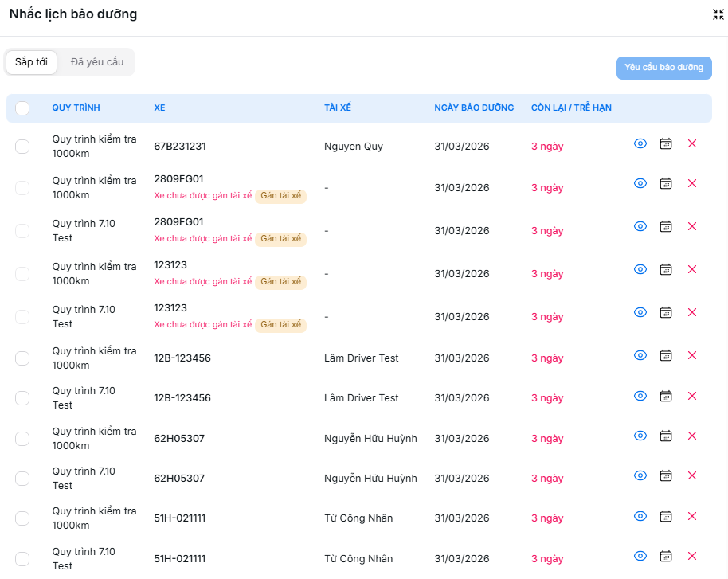The width and height of the screenshot is (728, 579).
Task: Delete the 67B231231 maintenance reminder
Action: (691, 143)
